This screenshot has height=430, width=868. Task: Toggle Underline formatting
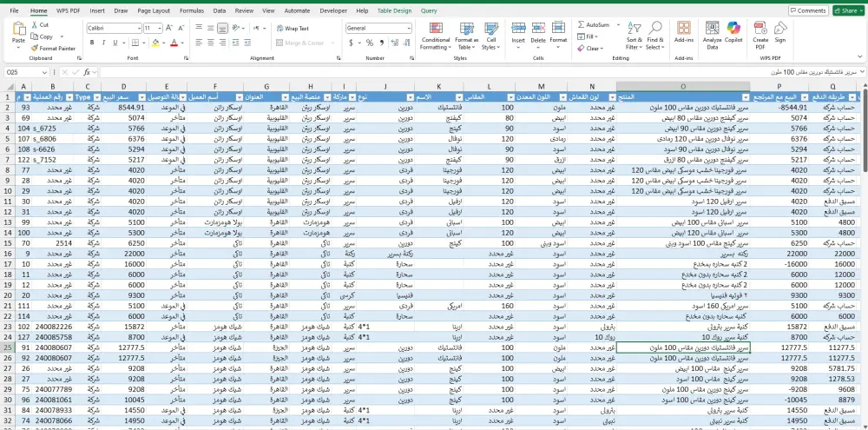[x=115, y=43]
